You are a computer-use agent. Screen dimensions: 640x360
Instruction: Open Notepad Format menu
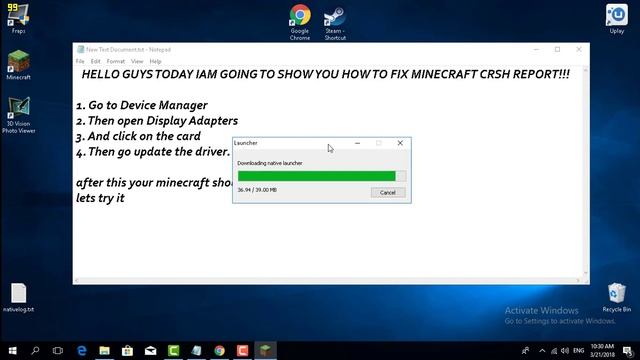[116, 61]
